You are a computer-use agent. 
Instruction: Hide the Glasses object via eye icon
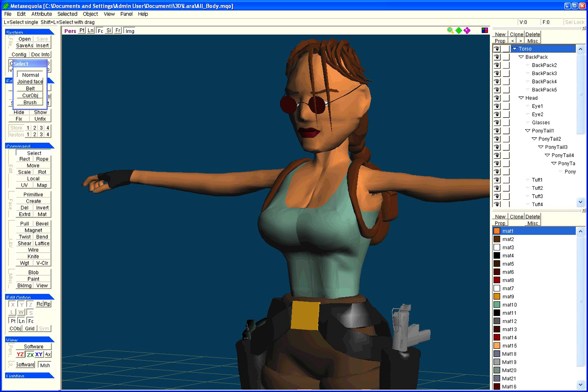point(497,122)
